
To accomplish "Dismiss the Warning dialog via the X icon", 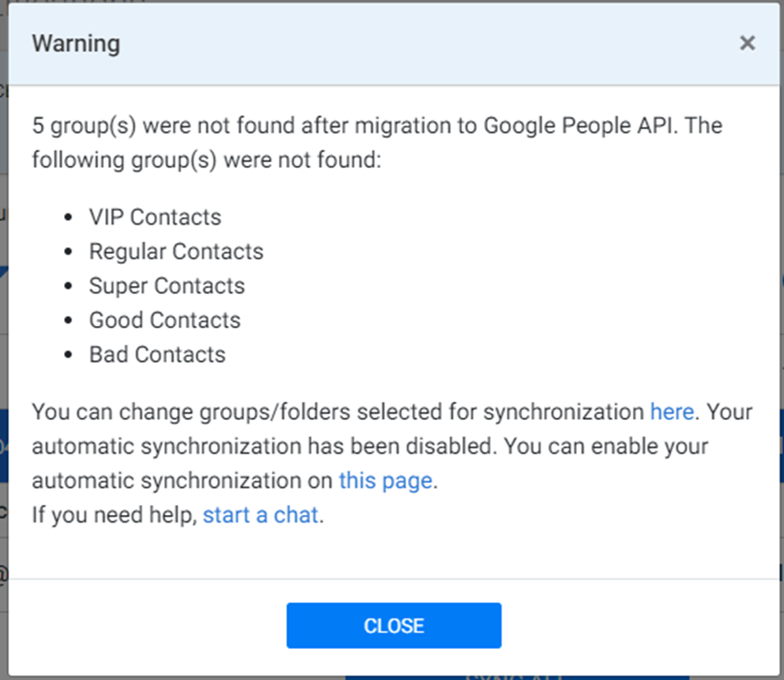I will pyautogui.click(x=748, y=43).
